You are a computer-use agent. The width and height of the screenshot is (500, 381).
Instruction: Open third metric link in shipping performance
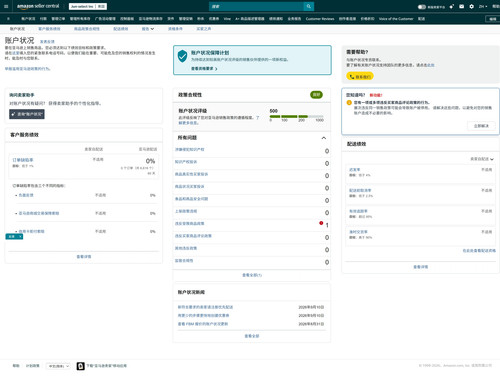tap(358, 211)
